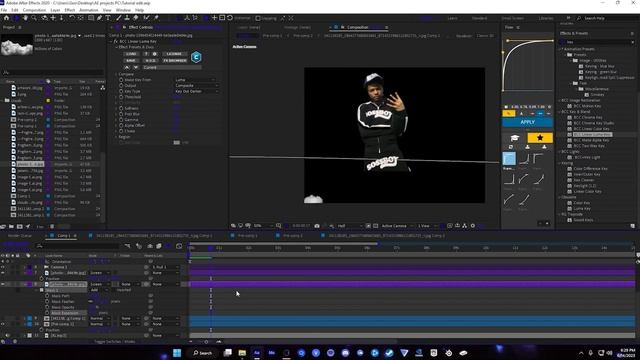The width and height of the screenshot is (640, 360).
Task: Collapse the Keying effects category
Action: coord(560,163)
